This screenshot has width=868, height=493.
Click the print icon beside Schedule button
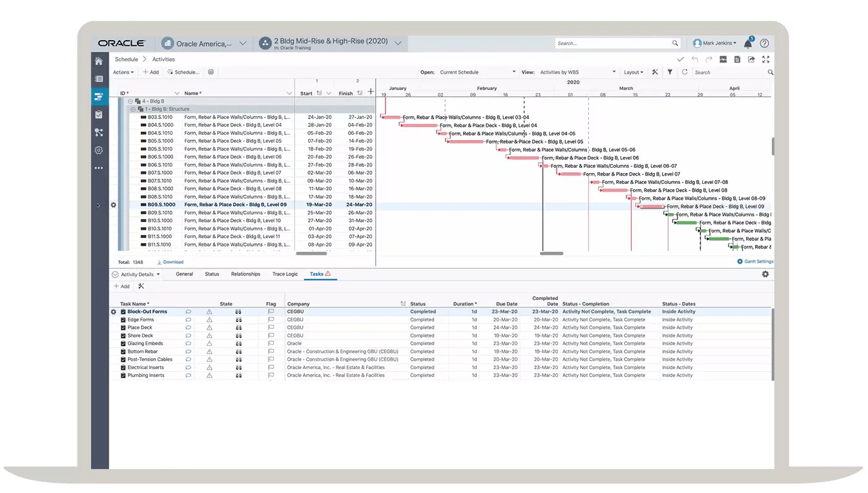coord(211,72)
